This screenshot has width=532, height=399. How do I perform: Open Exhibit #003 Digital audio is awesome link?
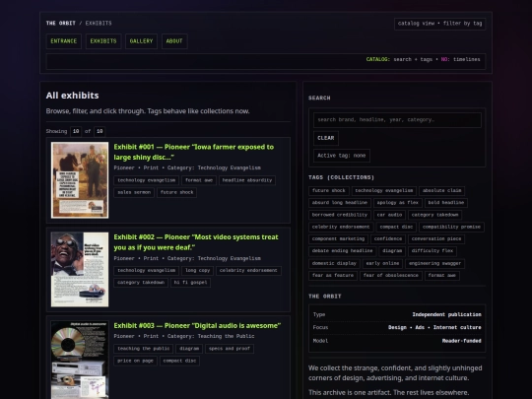197,326
